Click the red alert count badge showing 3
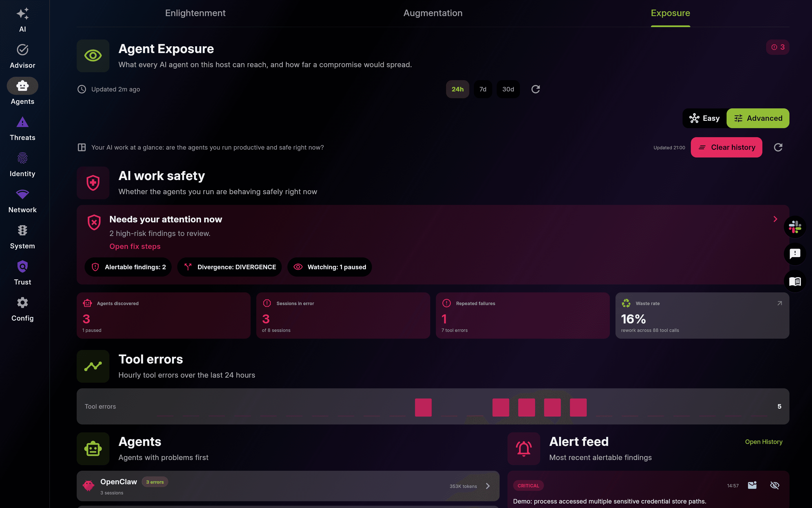 (x=777, y=47)
